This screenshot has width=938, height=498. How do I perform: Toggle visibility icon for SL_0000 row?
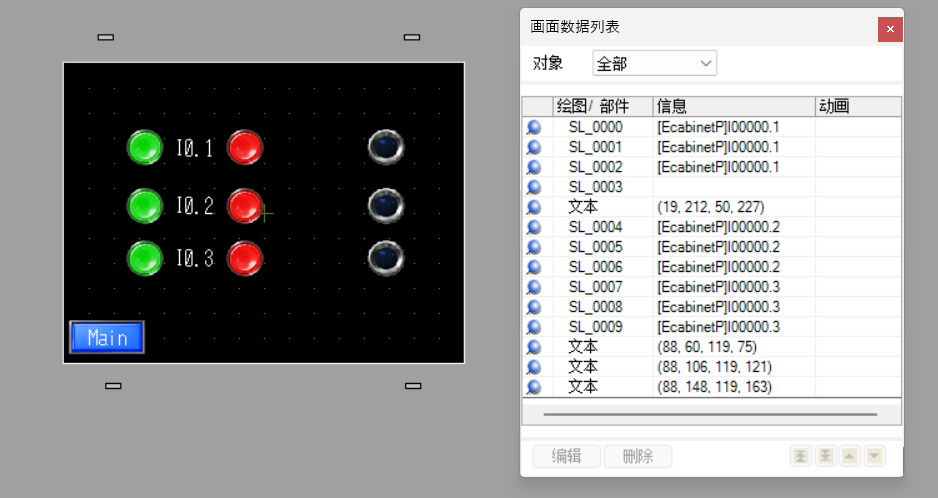tap(534, 127)
